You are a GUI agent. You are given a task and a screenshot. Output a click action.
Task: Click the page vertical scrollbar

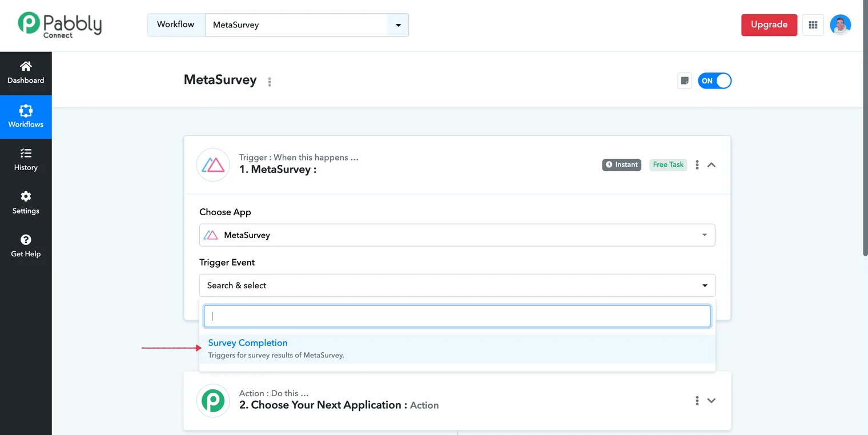coord(865,128)
